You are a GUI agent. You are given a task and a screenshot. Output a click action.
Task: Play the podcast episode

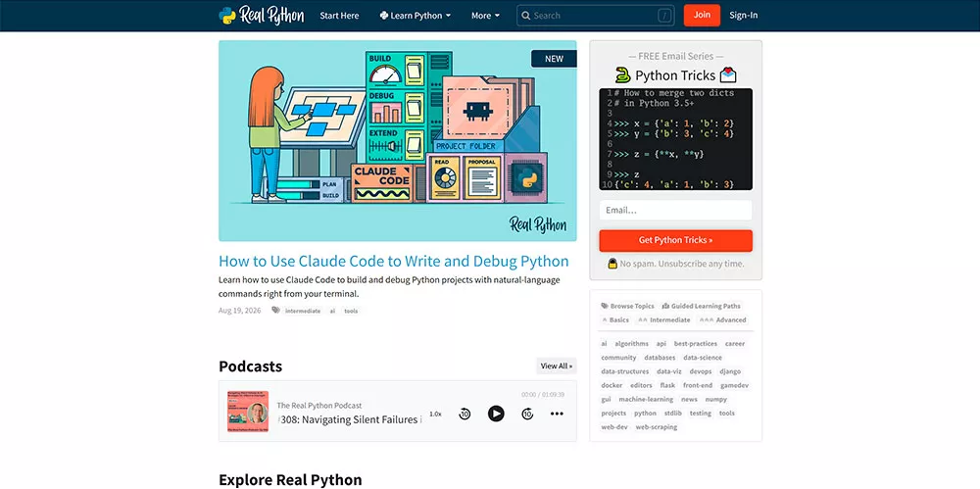point(496,414)
